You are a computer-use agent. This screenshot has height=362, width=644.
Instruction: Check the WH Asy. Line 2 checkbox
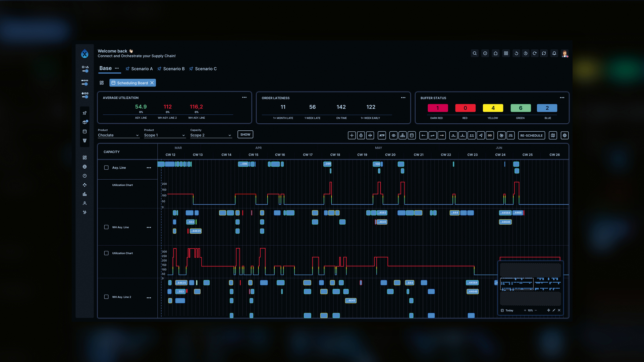[106, 297]
